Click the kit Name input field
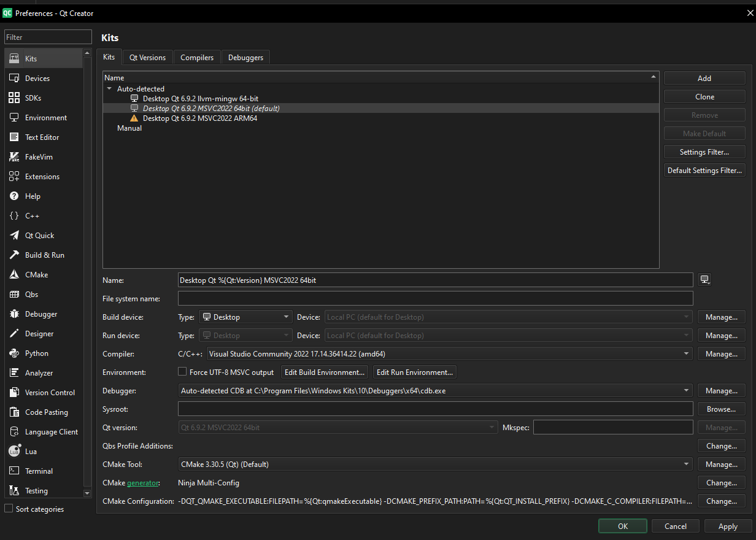Viewport: 756px width, 540px height. tap(436, 280)
